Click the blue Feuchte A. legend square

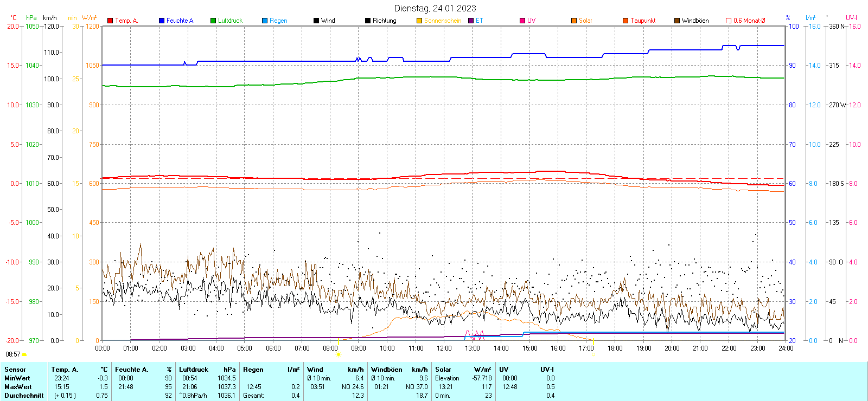click(x=162, y=21)
